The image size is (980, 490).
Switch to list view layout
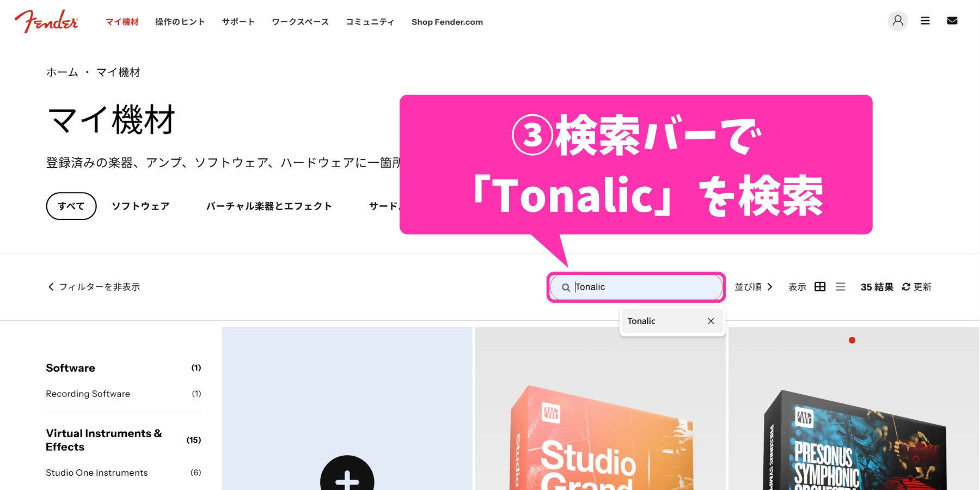[x=841, y=287]
